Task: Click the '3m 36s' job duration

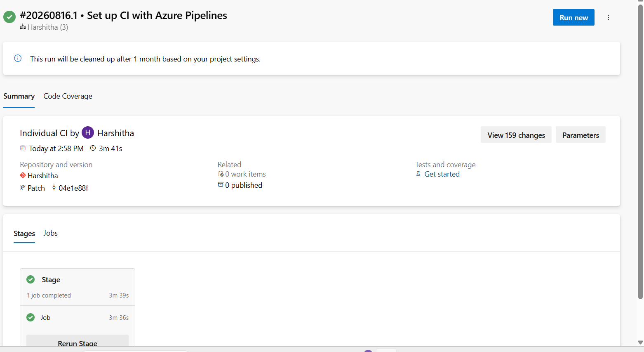Action: point(119,318)
